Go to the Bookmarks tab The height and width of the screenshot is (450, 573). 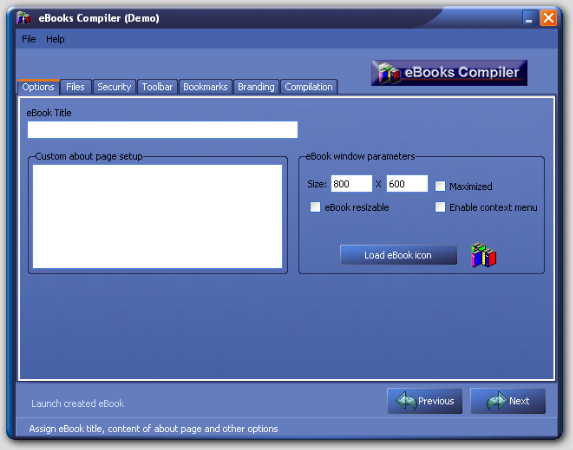pos(205,87)
